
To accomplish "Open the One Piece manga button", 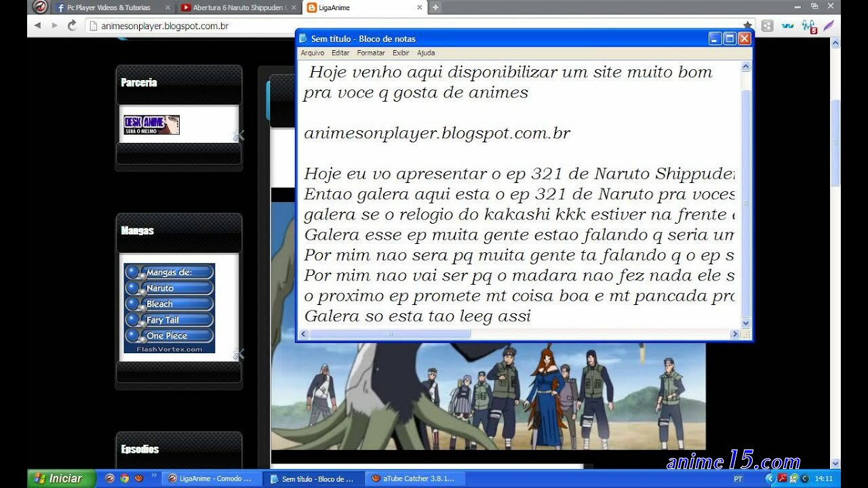I will pyautogui.click(x=170, y=335).
